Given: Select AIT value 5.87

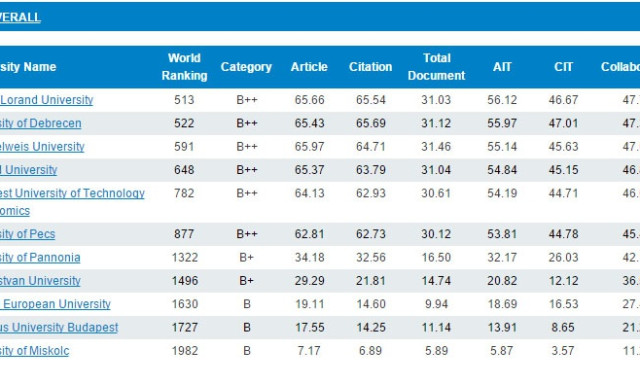Looking at the screenshot, I should coord(501,351).
